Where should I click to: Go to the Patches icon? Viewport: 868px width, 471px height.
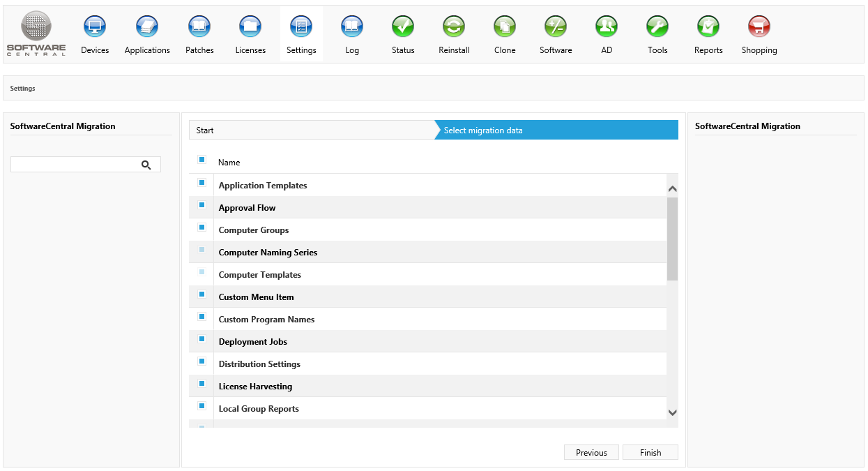(x=199, y=28)
